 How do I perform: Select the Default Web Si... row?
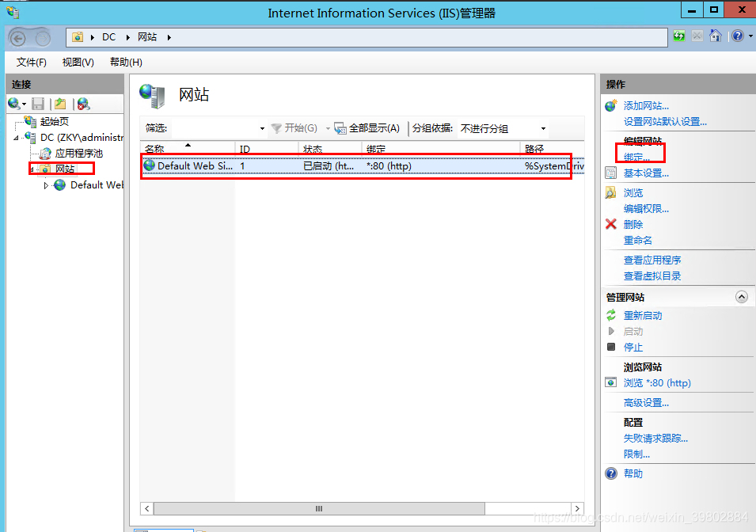[363, 166]
